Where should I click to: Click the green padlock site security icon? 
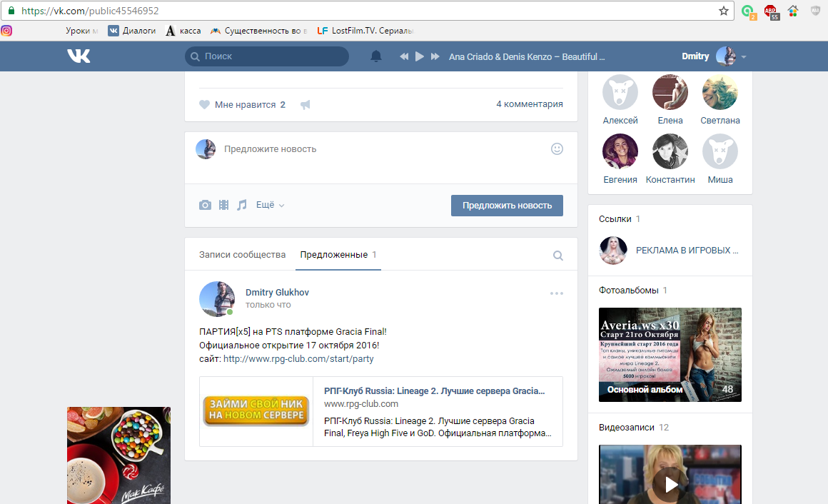coord(11,11)
